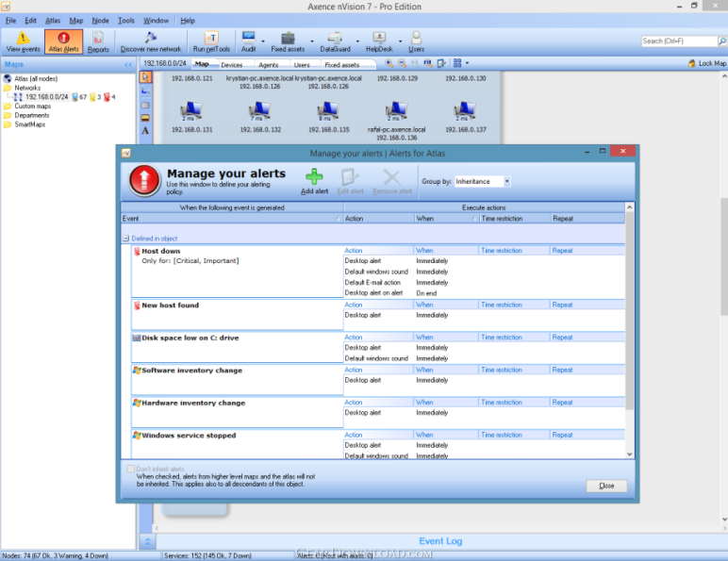
Task: Select host icon 192.168.0.131 on map
Action: [x=191, y=111]
